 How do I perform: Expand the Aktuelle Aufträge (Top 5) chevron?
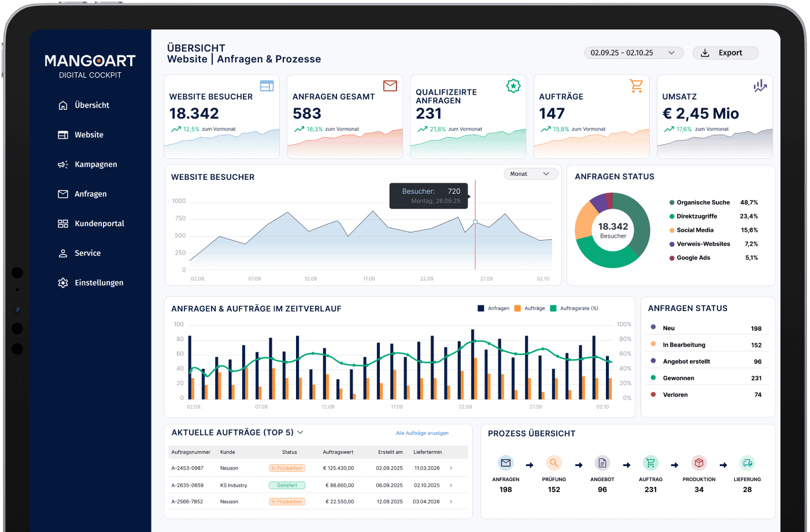[x=301, y=433]
